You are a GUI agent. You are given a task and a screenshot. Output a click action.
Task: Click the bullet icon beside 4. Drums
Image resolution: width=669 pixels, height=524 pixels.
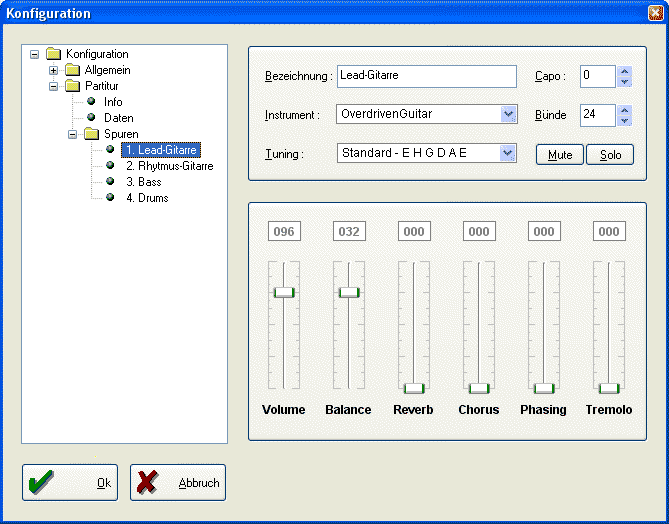[111, 198]
